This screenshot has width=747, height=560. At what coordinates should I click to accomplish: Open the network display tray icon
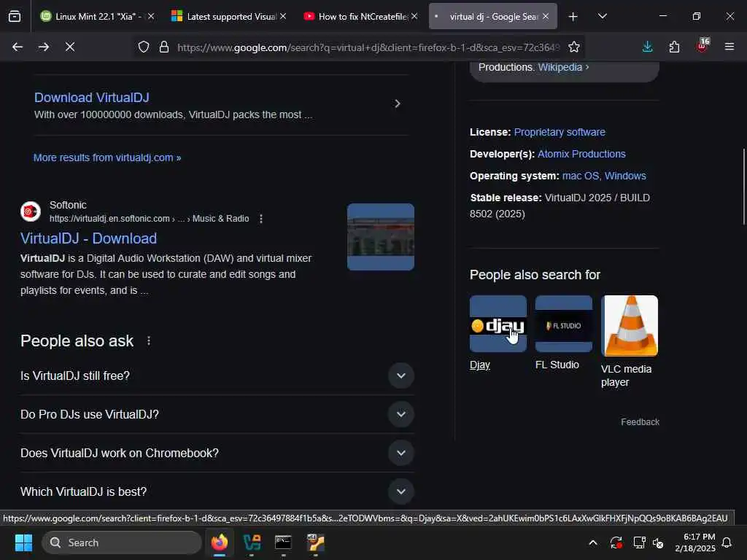(639, 542)
